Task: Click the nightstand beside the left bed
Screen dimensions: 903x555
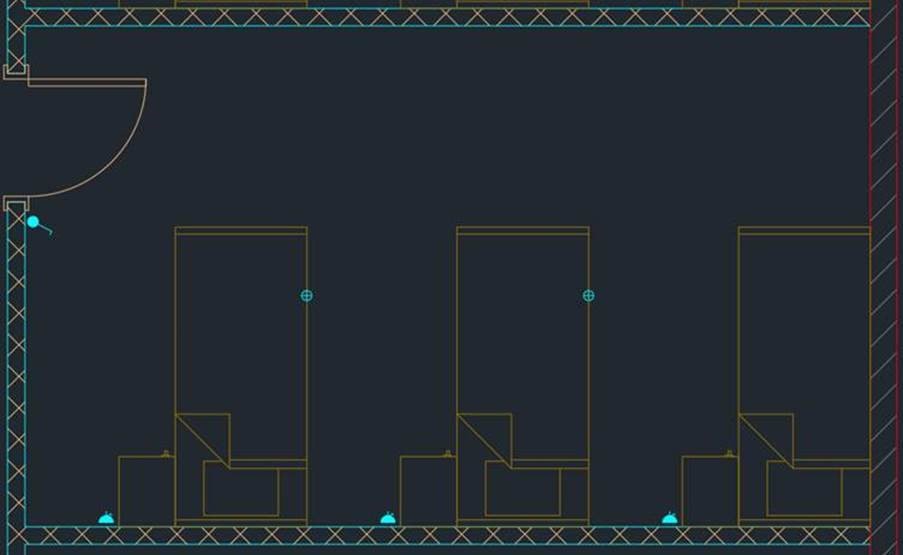Action: point(146,491)
